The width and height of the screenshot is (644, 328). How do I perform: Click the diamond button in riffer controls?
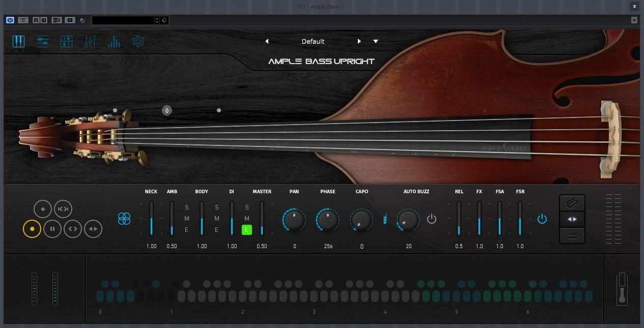[43, 209]
